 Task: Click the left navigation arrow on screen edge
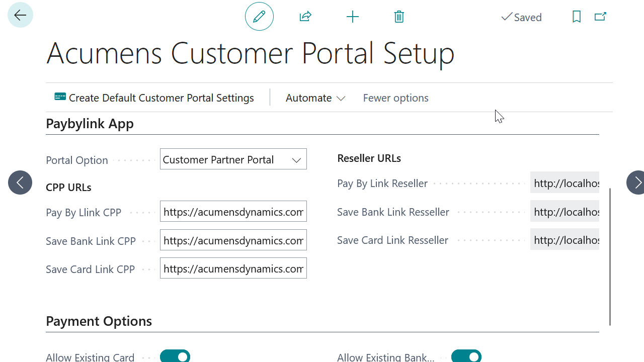click(x=20, y=182)
